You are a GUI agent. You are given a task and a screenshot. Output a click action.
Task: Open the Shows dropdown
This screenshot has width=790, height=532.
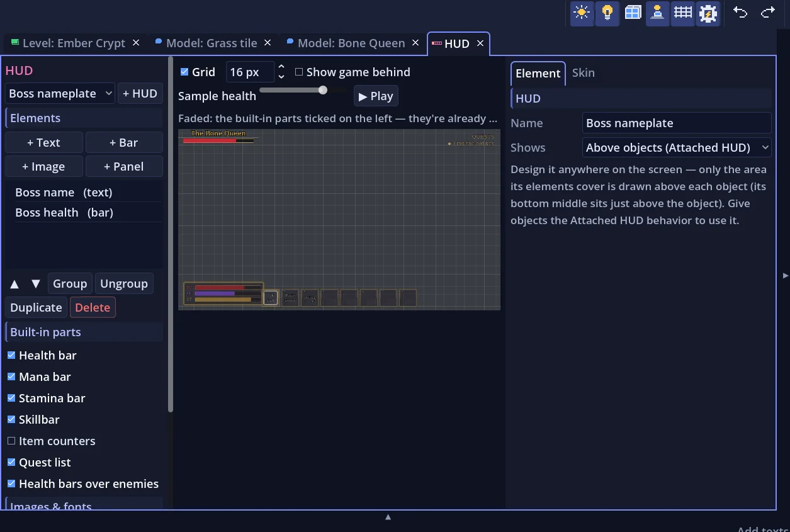677,148
